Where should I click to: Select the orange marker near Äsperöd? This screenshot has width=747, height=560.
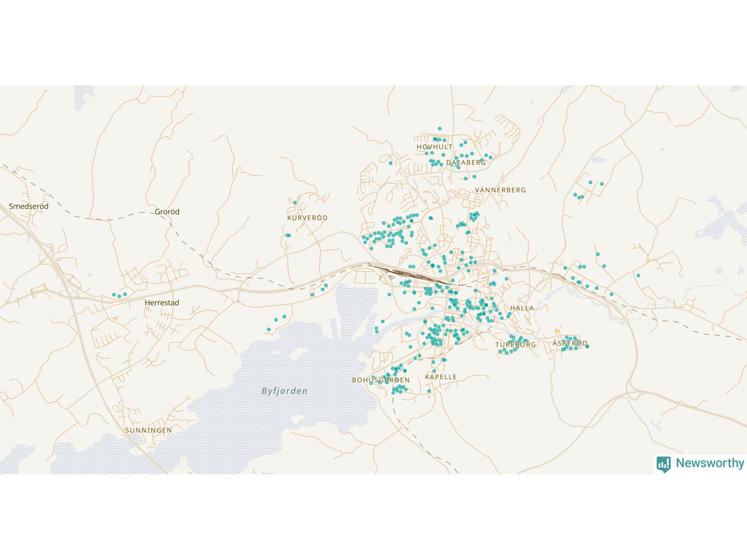(x=557, y=331)
